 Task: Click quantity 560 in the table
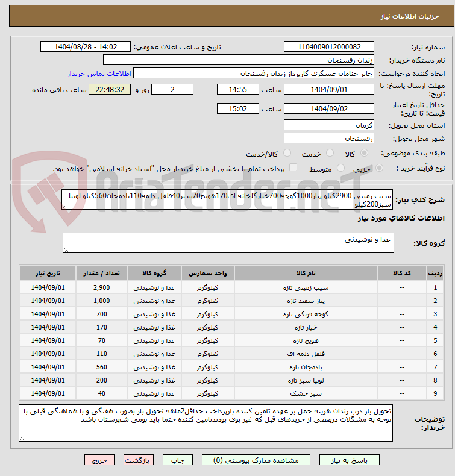click(101, 367)
